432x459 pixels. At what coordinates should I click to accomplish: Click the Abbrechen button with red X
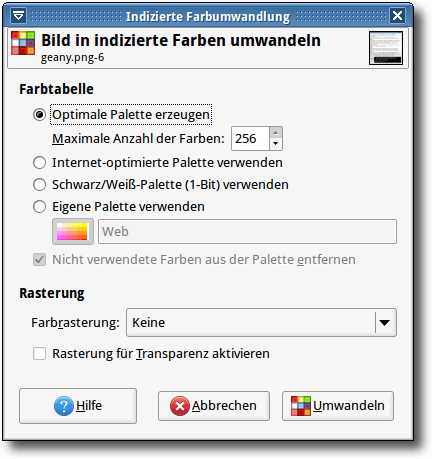pyautogui.click(x=214, y=406)
